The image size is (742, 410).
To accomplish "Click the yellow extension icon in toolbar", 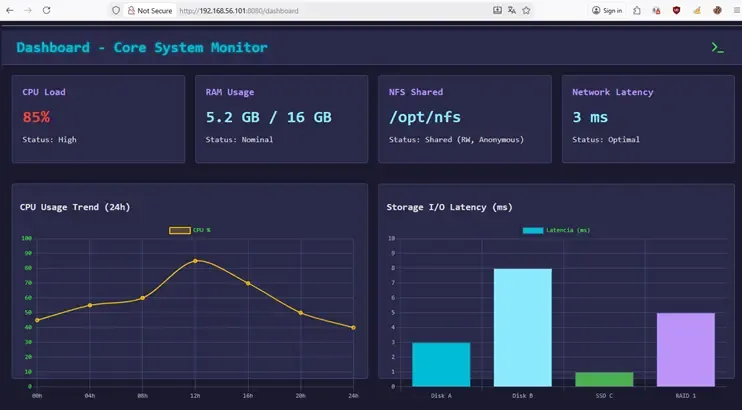I will coord(697,10).
